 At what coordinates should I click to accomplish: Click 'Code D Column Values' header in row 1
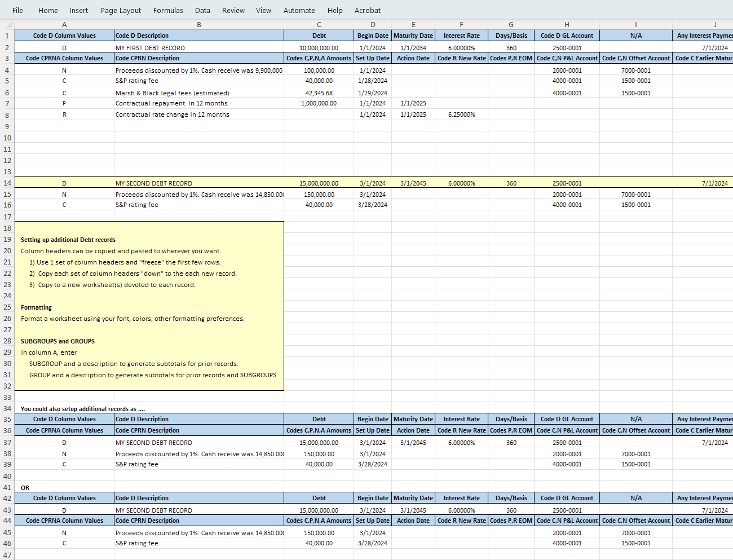[64, 36]
